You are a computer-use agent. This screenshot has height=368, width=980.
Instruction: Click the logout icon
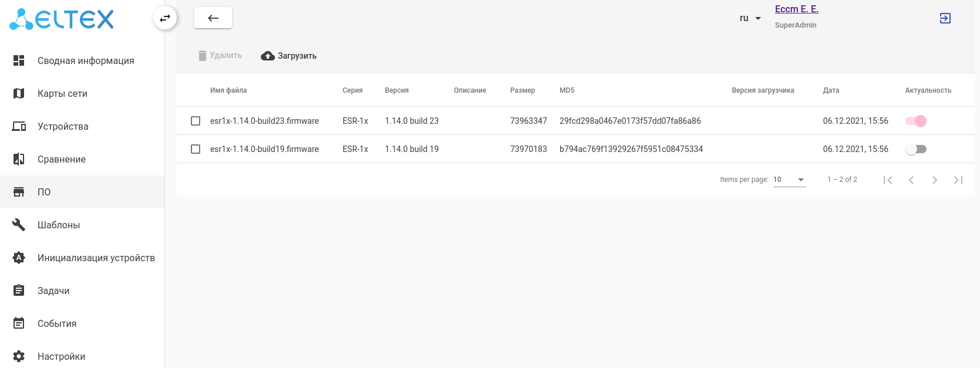pyautogui.click(x=945, y=18)
